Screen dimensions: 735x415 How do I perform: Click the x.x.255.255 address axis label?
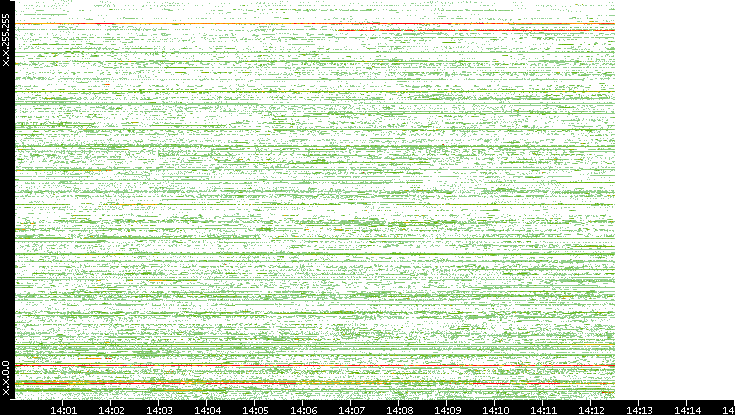6,40
